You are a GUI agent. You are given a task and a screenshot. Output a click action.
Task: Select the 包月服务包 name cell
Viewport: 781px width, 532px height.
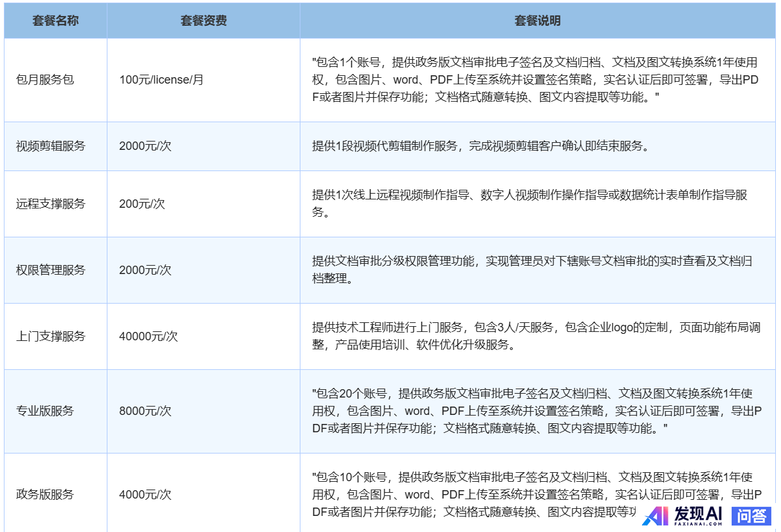coord(45,80)
